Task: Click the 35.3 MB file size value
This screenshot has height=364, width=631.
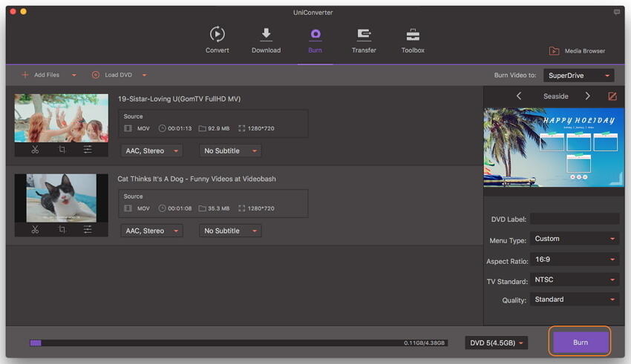Action: (x=218, y=208)
